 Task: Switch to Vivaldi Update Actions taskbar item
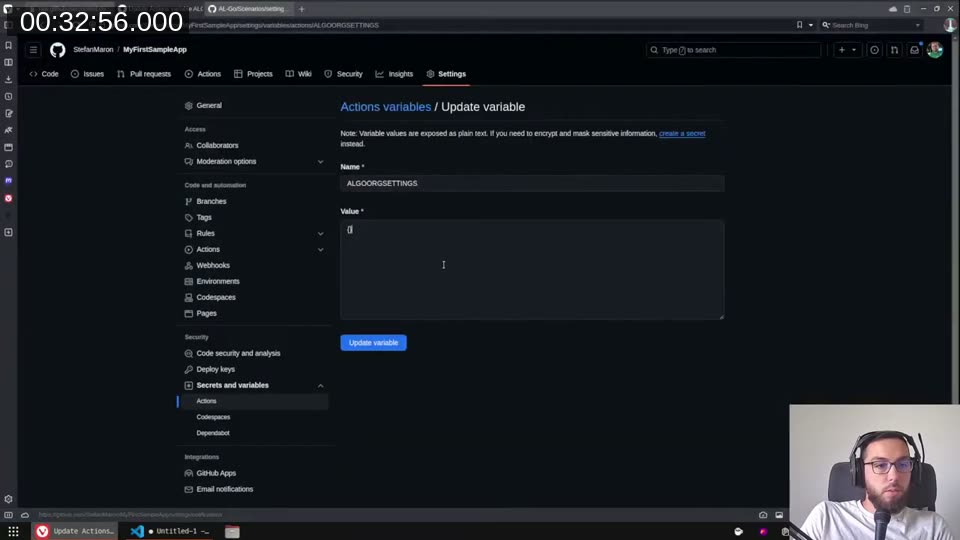click(x=75, y=531)
